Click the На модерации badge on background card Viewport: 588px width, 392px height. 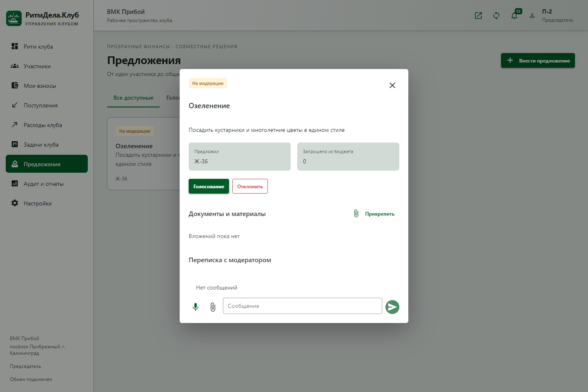(x=135, y=131)
